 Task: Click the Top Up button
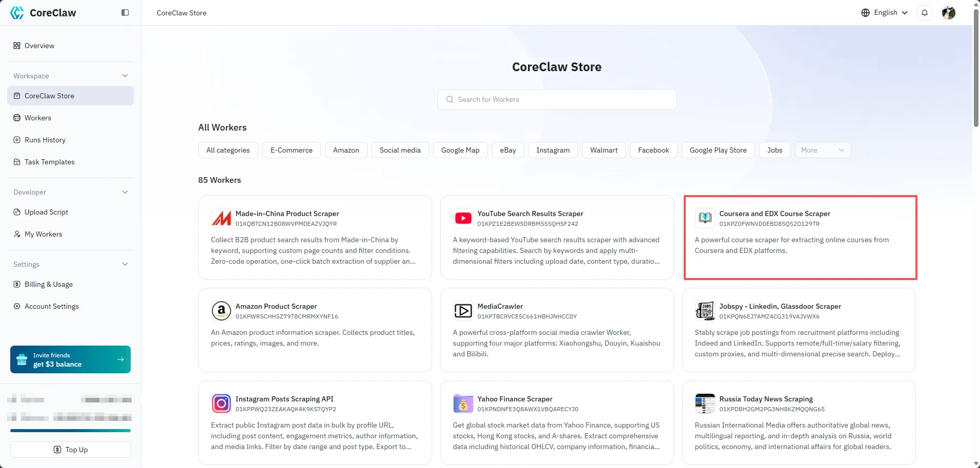(70, 450)
